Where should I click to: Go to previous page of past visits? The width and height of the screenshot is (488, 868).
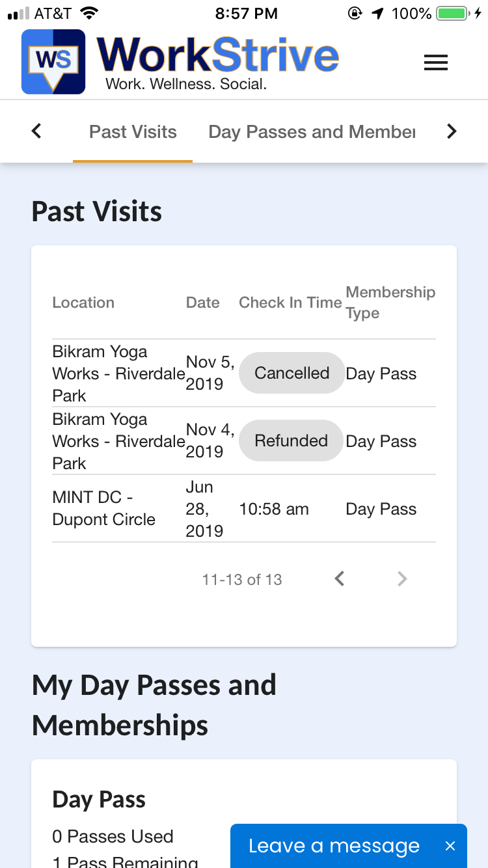pyautogui.click(x=339, y=578)
